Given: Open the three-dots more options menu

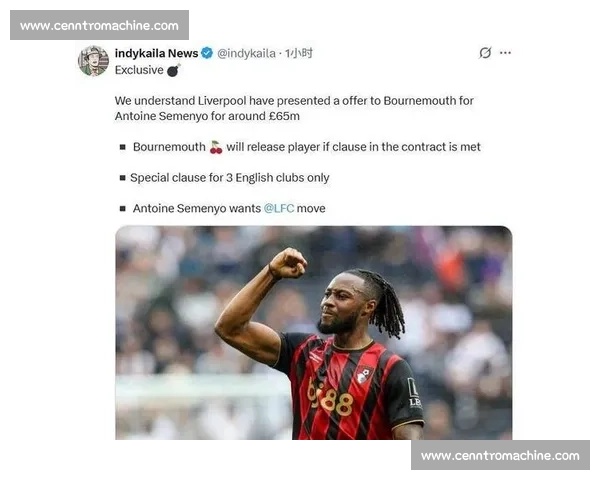Looking at the screenshot, I should tap(505, 53).
